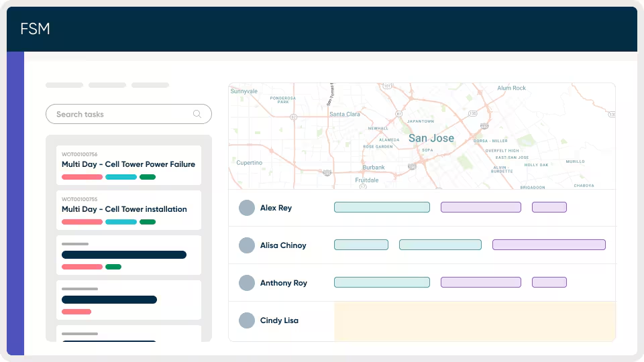Open Multi Day - Cell Tower installation task
This screenshot has width=644, height=362.
pos(124,209)
